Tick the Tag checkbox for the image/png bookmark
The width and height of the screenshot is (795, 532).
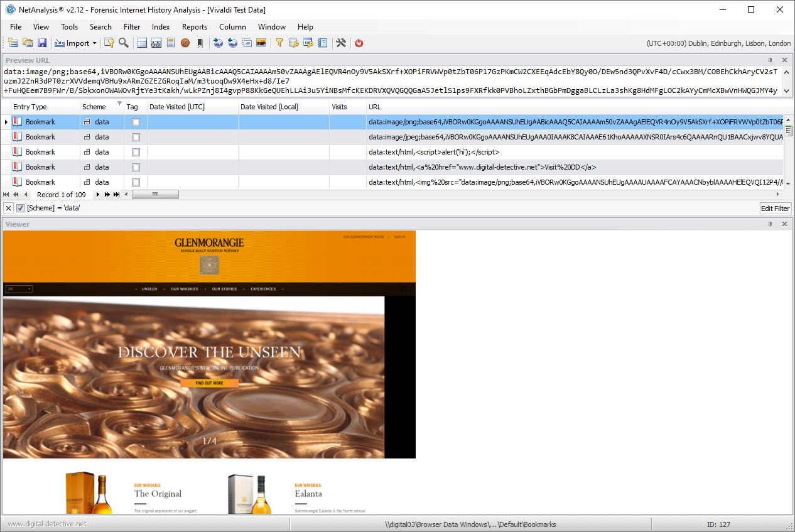pos(136,122)
